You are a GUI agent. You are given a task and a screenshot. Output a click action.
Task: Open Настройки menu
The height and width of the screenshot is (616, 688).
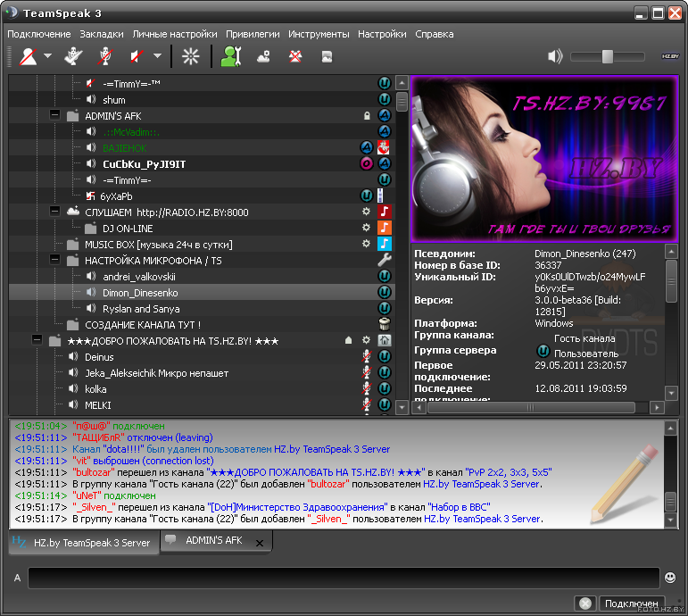pyautogui.click(x=382, y=34)
